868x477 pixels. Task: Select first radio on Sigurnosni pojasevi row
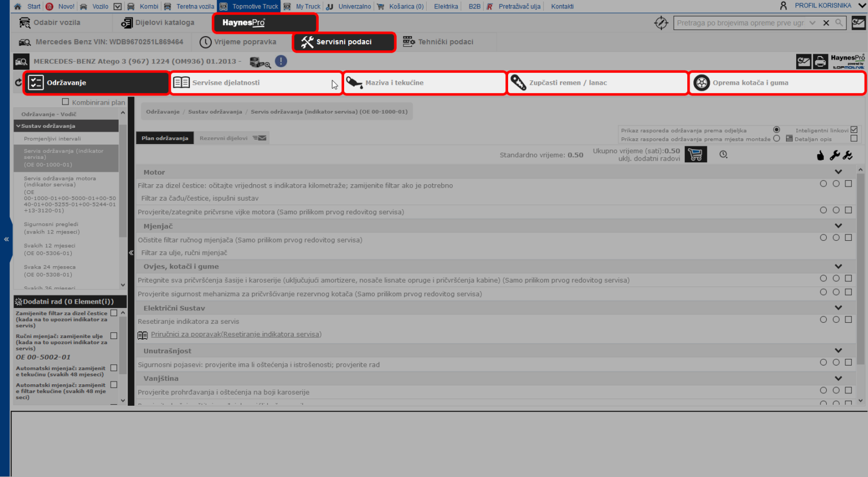823,362
